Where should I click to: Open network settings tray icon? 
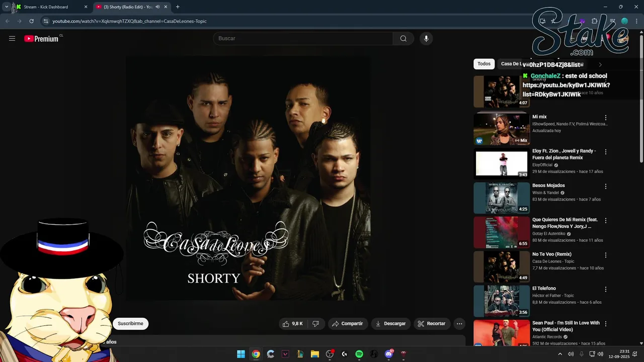[x=592, y=354]
